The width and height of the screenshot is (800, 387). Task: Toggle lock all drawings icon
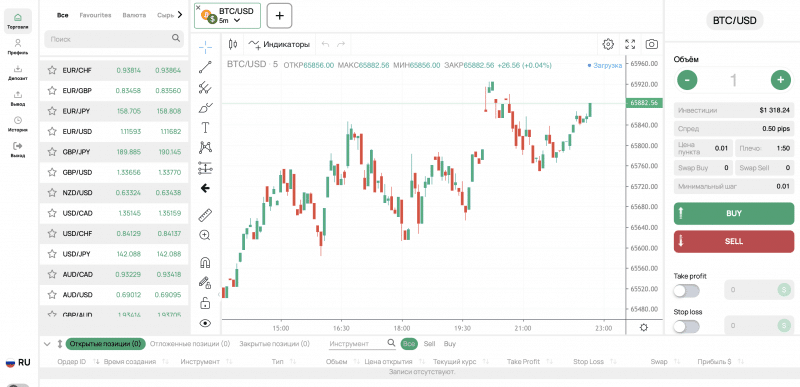[205, 303]
